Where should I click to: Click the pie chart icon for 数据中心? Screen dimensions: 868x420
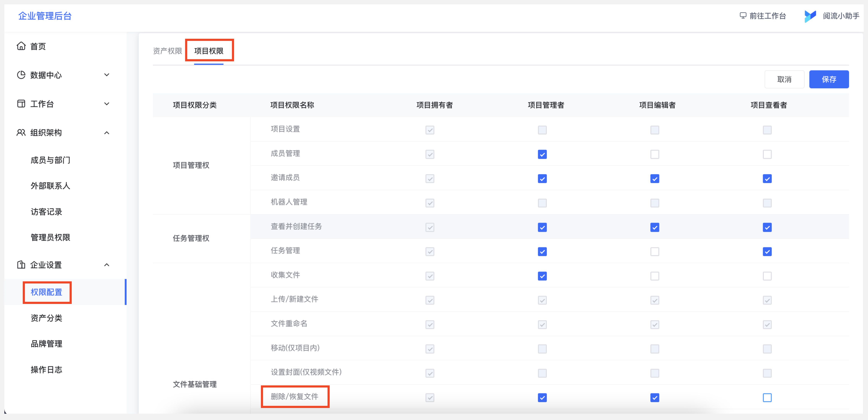coord(21,75)
